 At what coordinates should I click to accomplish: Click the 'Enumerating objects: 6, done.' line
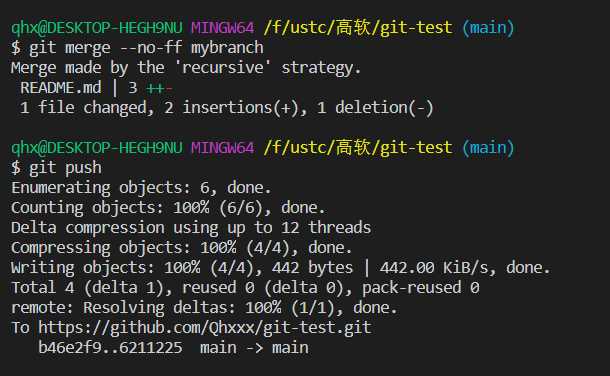point(141,188)
